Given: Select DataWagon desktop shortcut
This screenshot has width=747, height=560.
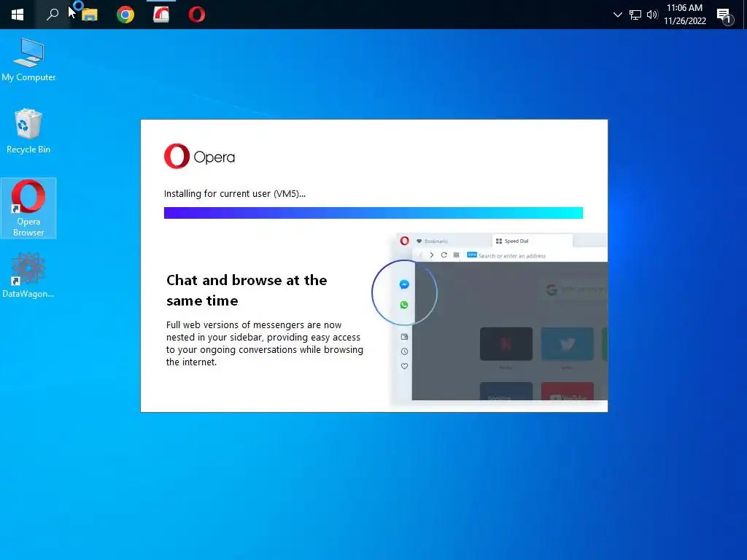Looking at the screenshot, I should point(28,275).
